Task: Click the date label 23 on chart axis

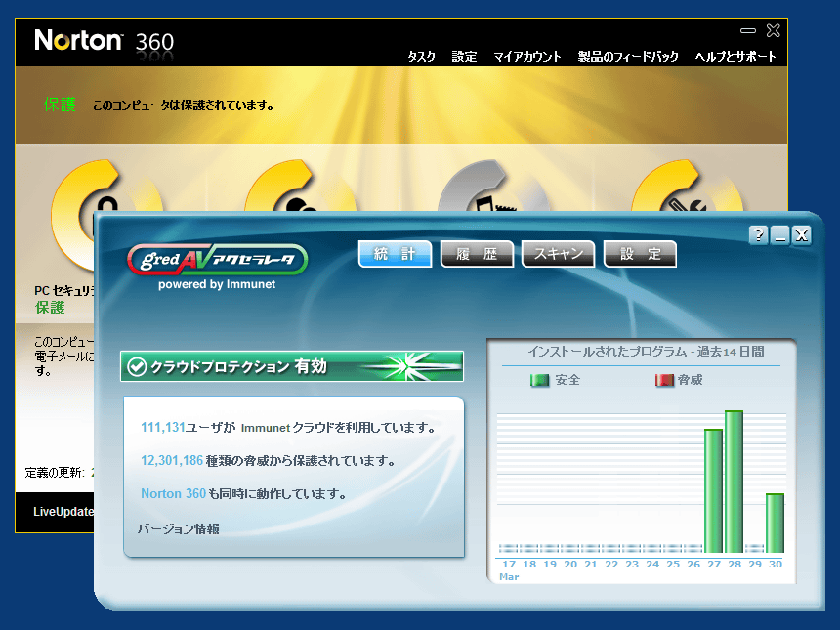Action: click(632, 565)
